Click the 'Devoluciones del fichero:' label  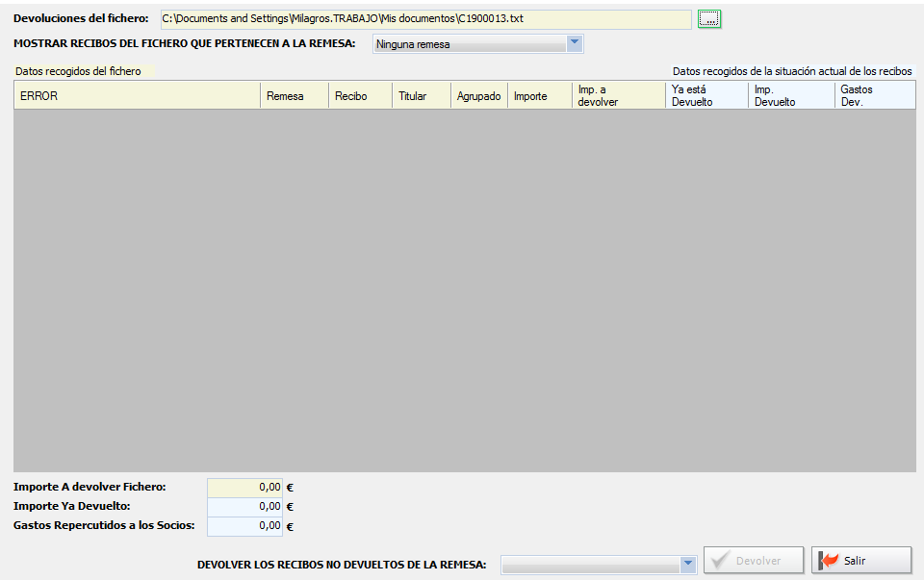(81, 18)
